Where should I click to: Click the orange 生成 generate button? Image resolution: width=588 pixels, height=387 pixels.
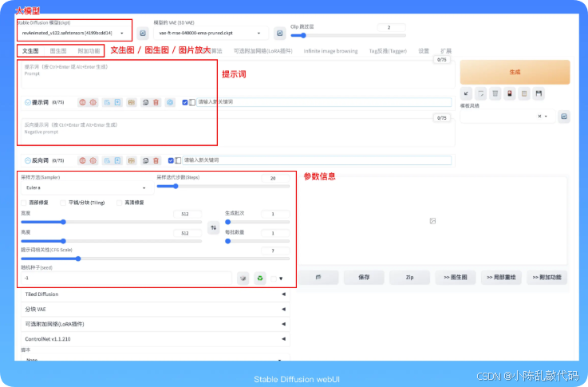[515, 72]
